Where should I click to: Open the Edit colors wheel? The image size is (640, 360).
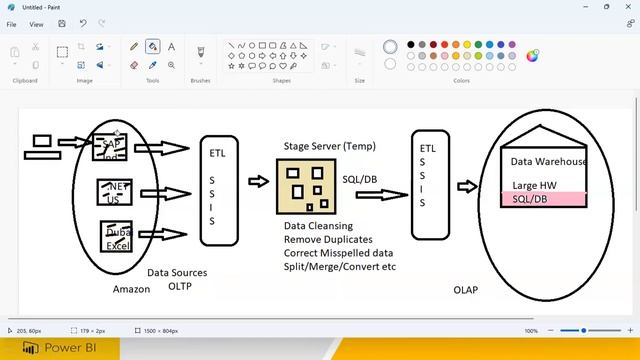(532, 56)
